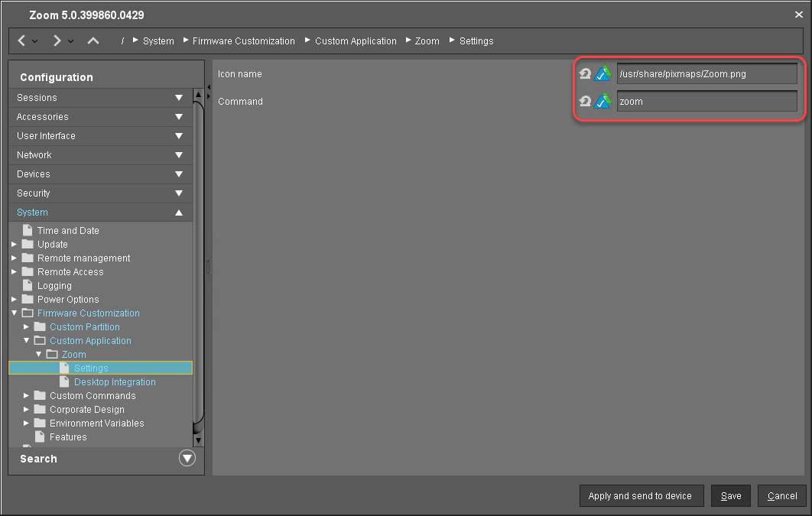Collapse the System section

(178, 213)
